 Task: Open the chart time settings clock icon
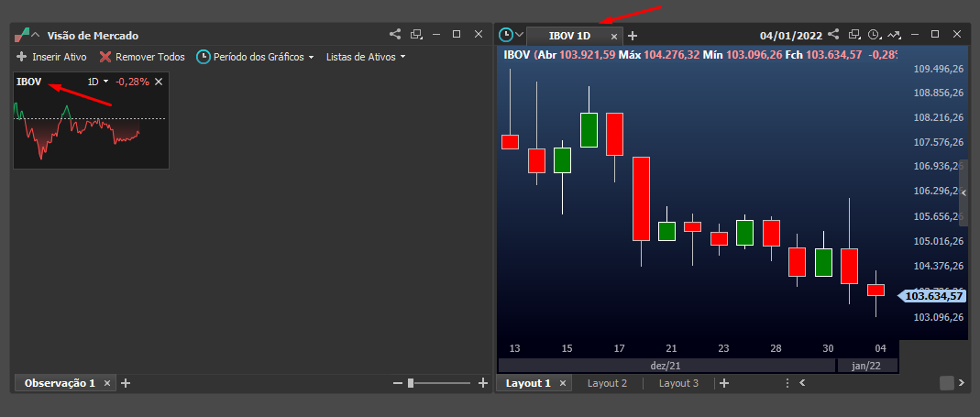tap(875, 35)
